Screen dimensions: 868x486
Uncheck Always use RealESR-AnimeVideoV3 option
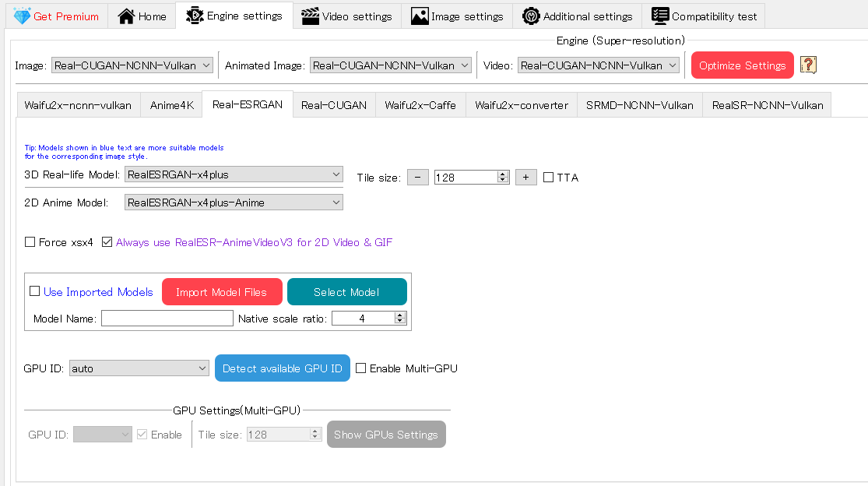pyautogui.click(x=107, y=242)
